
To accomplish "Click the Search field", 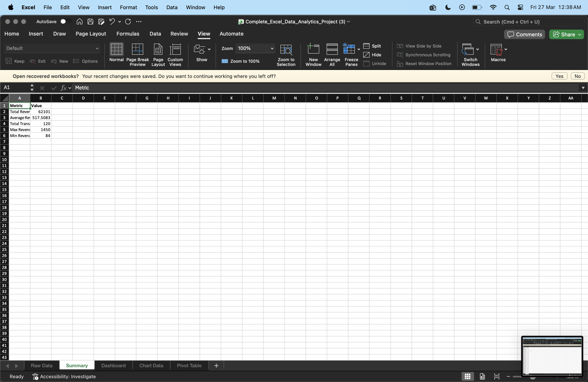I will click(x=529, y=22).
